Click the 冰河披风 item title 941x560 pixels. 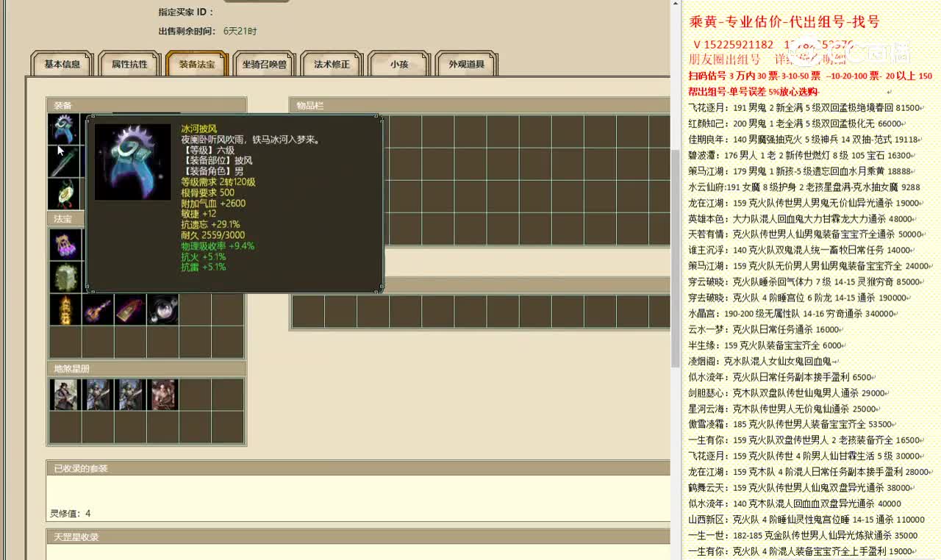click(x=199, y=129)
